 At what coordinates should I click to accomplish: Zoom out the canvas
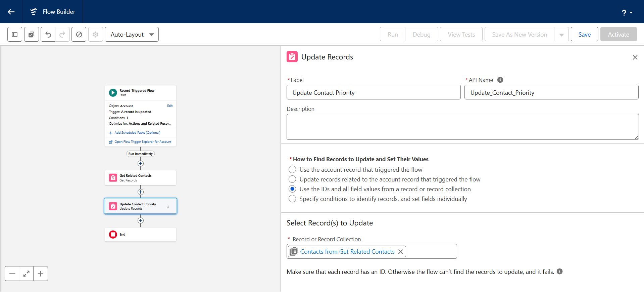[x=12, y=274]
